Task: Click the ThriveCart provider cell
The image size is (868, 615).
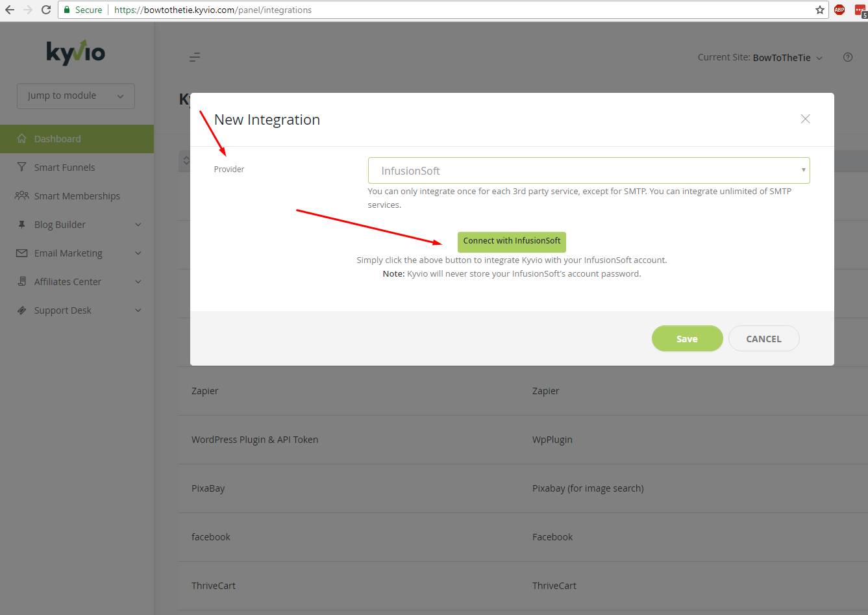Action: [x=554, y=586]
